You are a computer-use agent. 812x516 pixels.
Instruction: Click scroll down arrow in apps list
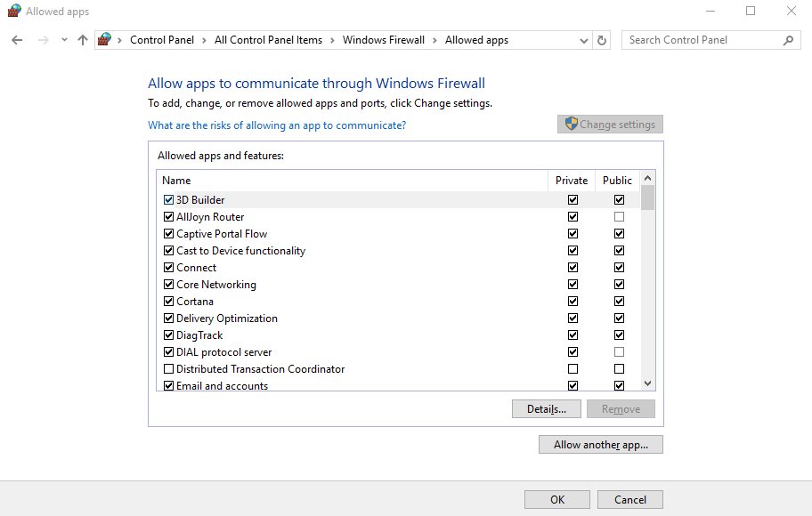(x=647, y=383)
